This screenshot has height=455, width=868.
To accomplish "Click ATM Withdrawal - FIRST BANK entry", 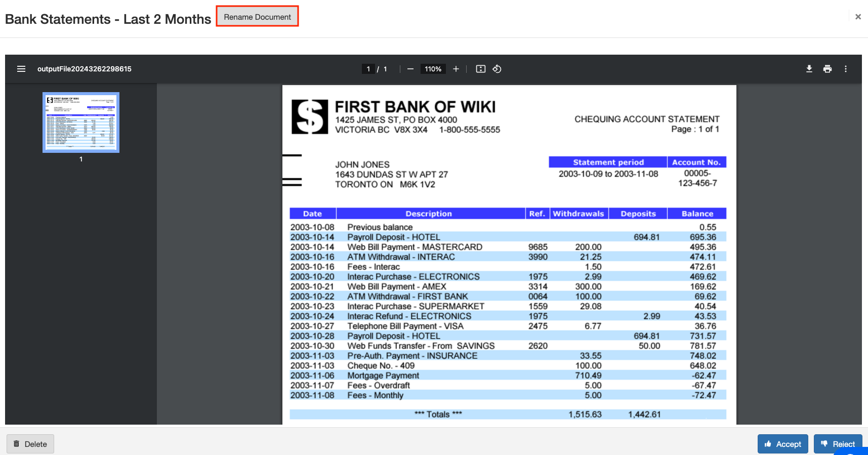I will (x=407, y=296).
